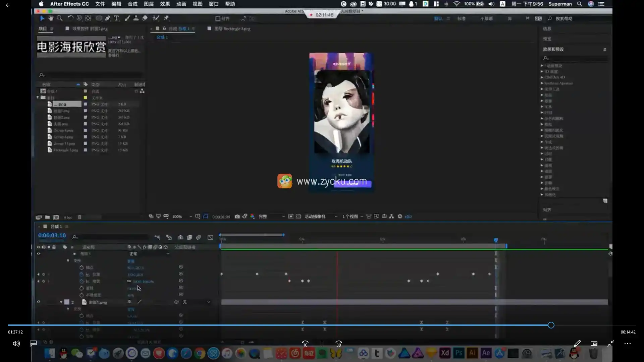Viewport: 644px width, 362px height.
Task: Select the Zoom magnifier tool
Action: (60, 18)
